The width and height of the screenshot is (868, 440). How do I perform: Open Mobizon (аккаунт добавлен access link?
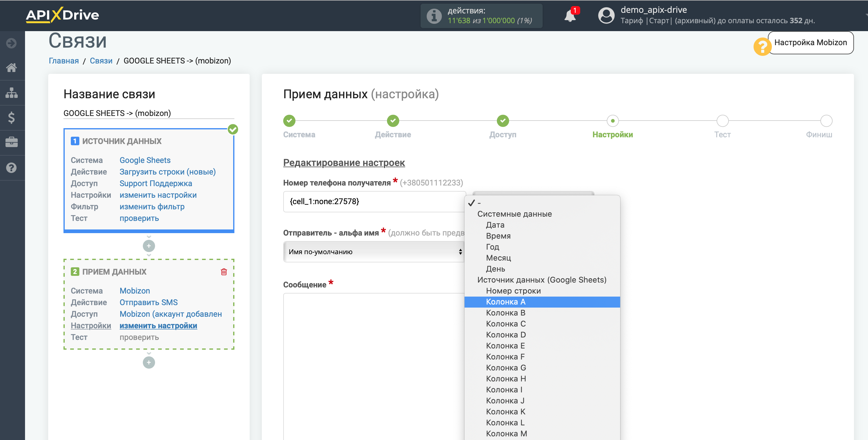point(171,314)
